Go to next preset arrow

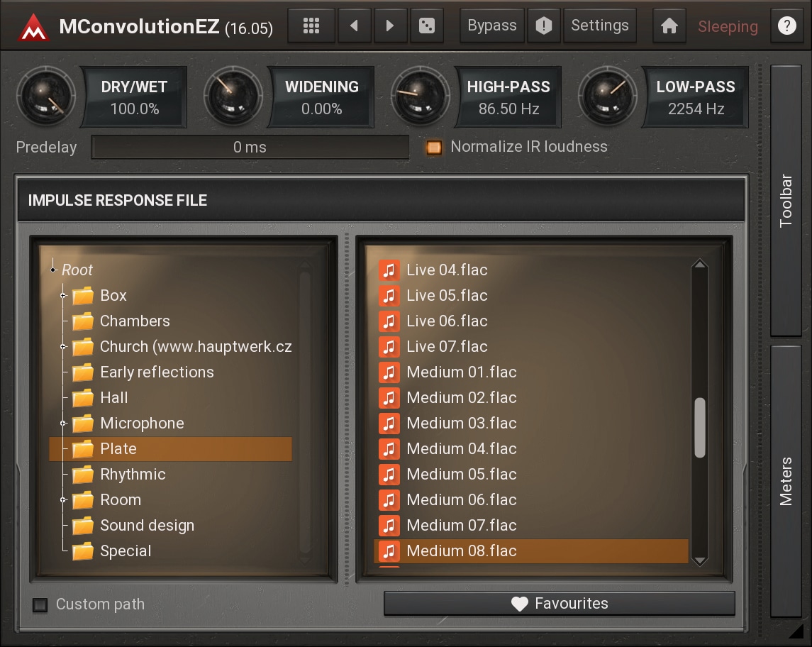pyautogui.click(x=390, y=26)
